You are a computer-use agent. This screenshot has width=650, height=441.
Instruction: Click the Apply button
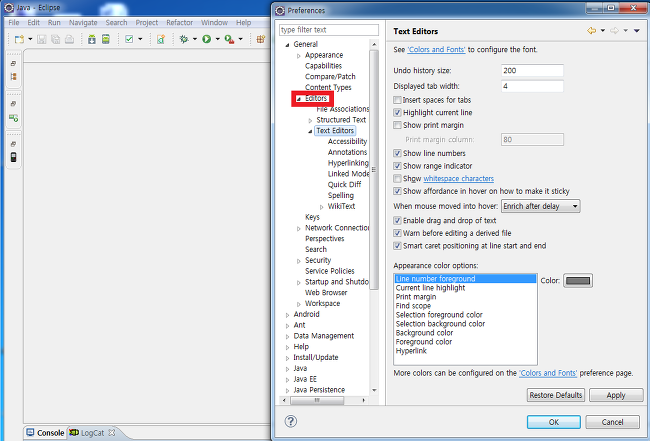pyautogui.click(x=616, y=395)
